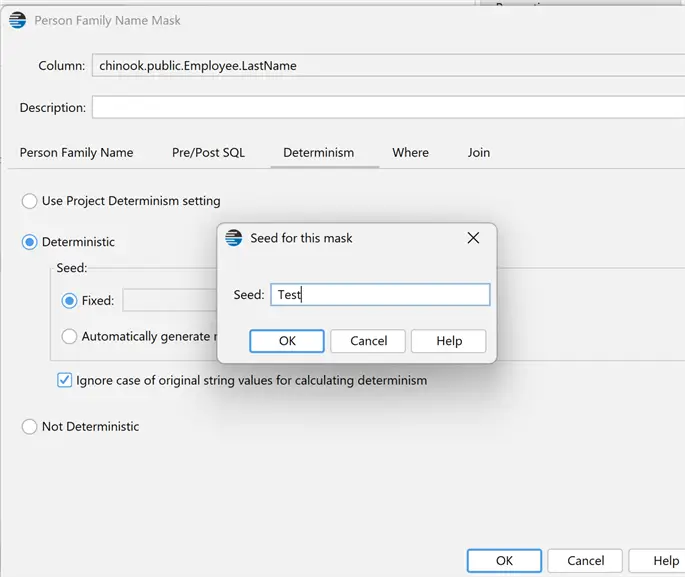Click the Seed: group box label
Viewport: 685px width, 577px height.
pos(72,268)
